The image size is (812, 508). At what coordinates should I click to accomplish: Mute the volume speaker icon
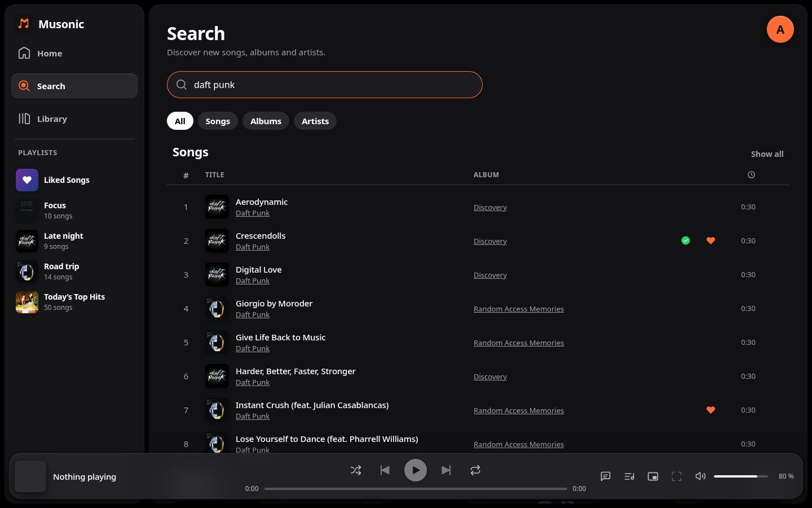700,476
